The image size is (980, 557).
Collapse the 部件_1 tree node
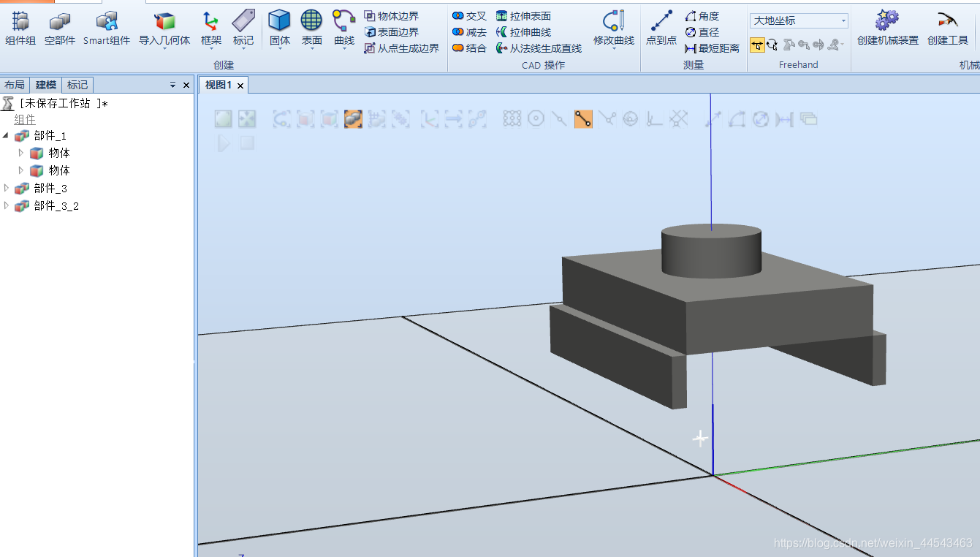[7, 136]
